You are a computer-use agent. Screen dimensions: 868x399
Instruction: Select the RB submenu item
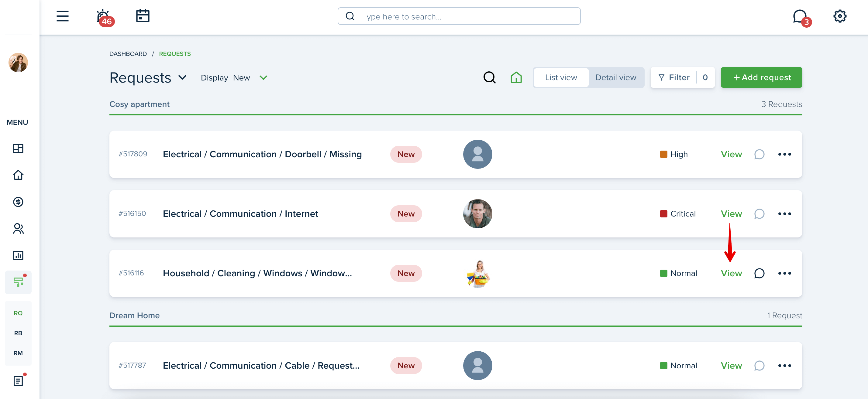point(18,333)
